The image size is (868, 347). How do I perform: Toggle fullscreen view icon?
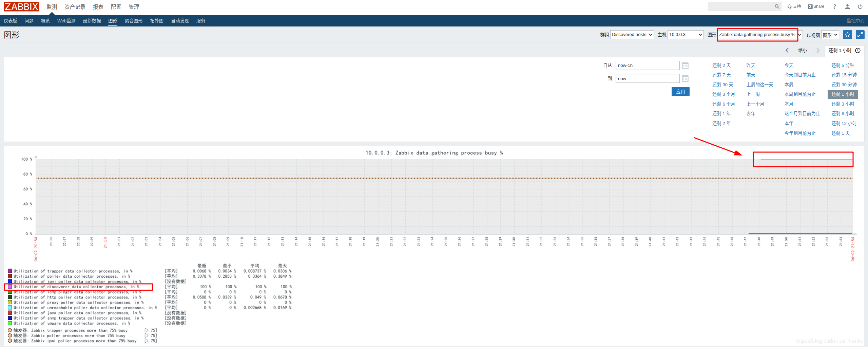pyautogui.click(x=860, y=35)
